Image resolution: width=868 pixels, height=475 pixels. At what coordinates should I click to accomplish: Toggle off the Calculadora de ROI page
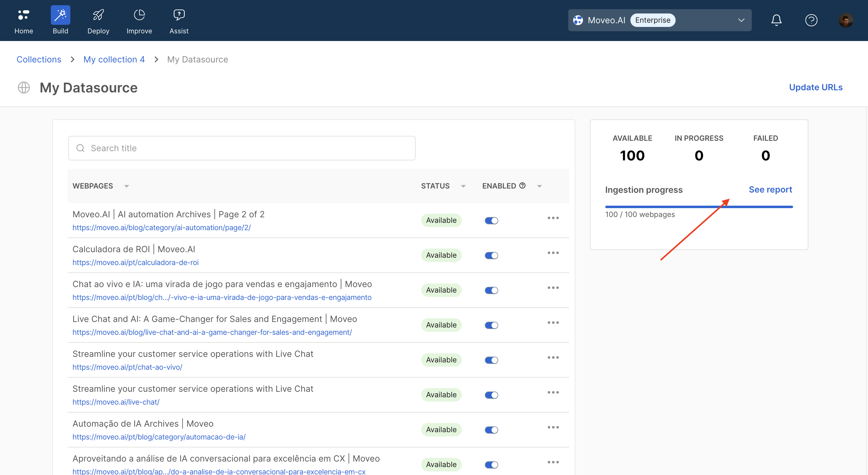pyautogui.click(x=491, y=256)
